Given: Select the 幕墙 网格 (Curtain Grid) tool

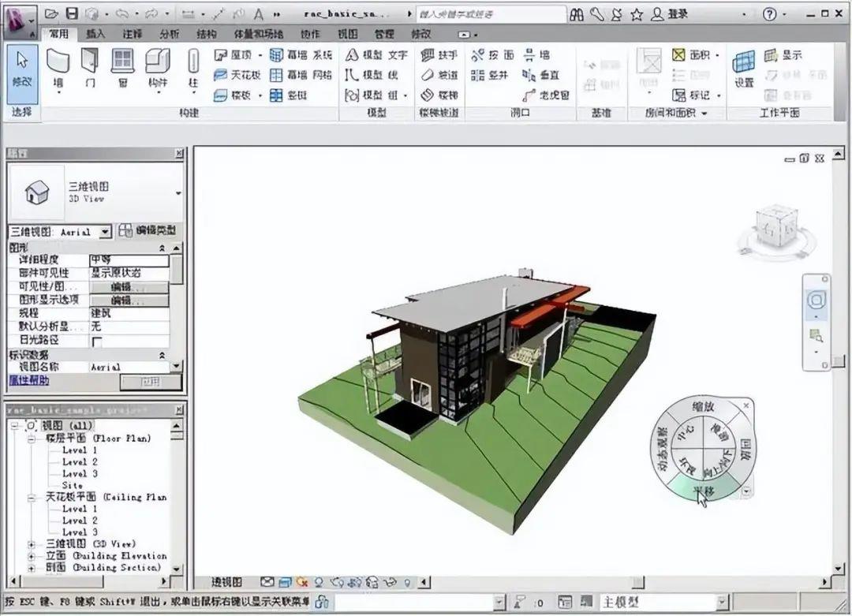Looking at the screenshot, I should 301,75.
